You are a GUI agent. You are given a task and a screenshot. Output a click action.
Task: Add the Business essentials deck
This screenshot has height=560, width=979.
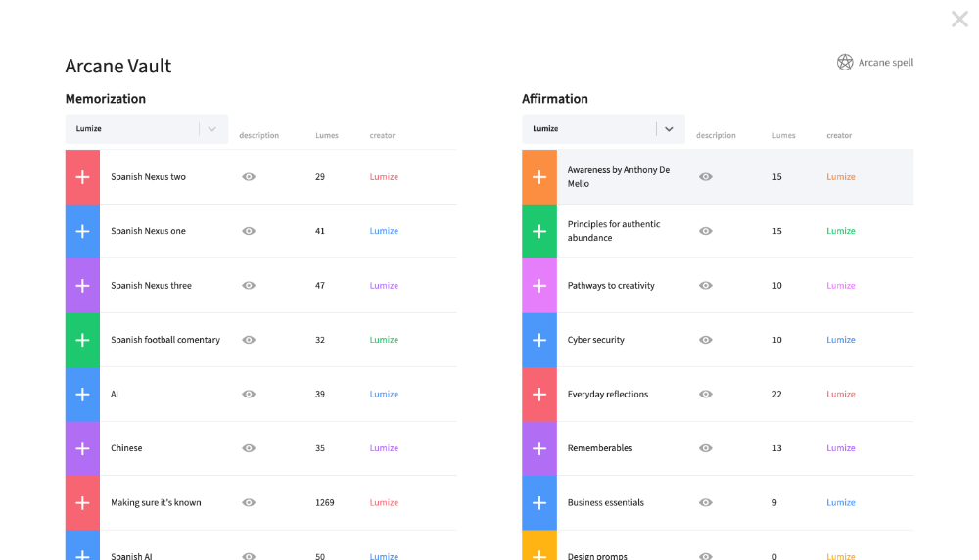pyautogui.click(x=539, y=502)
